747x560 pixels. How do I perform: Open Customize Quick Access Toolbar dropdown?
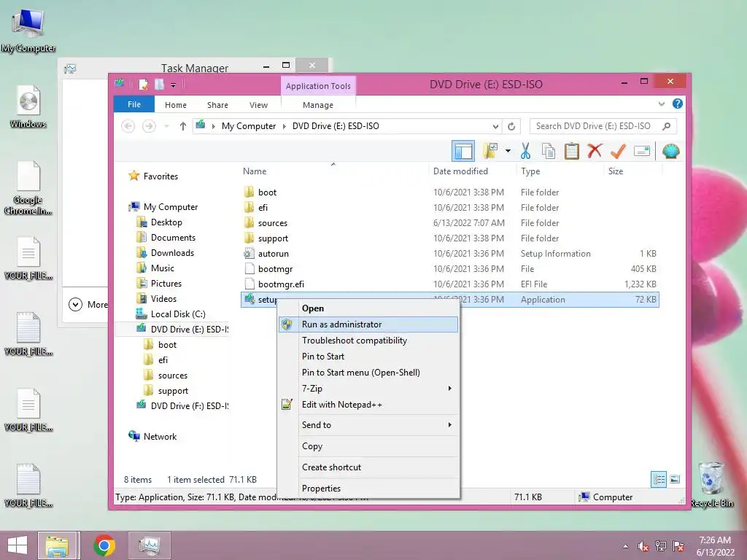point(173,85)
